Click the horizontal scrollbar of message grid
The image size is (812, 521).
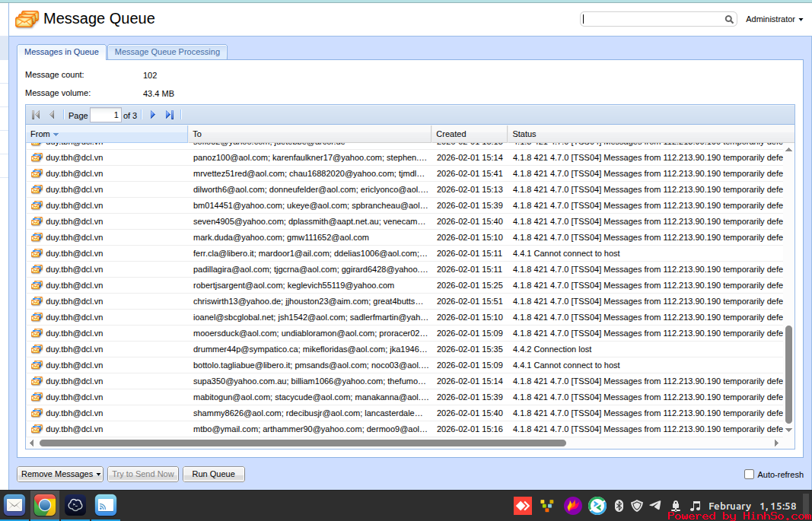pos(303,443)
